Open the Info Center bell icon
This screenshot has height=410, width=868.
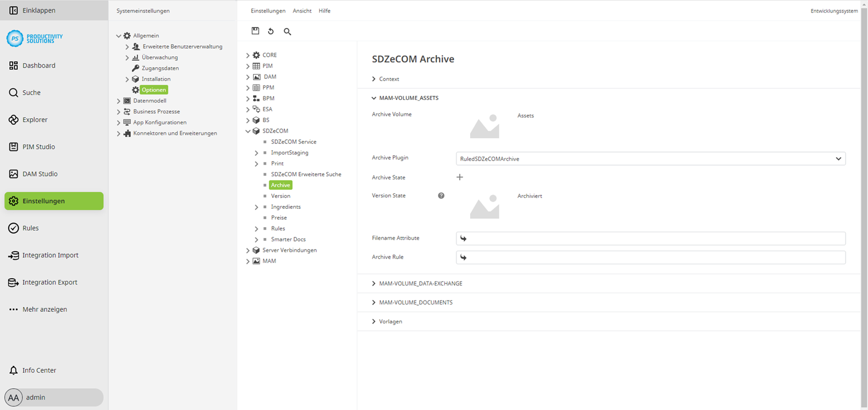click(x=38, y=370)
